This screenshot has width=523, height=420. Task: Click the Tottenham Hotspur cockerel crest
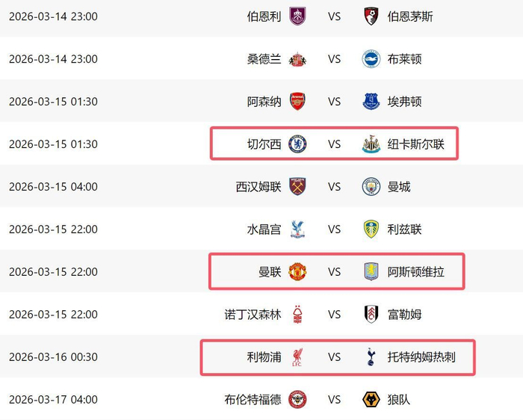371,357
